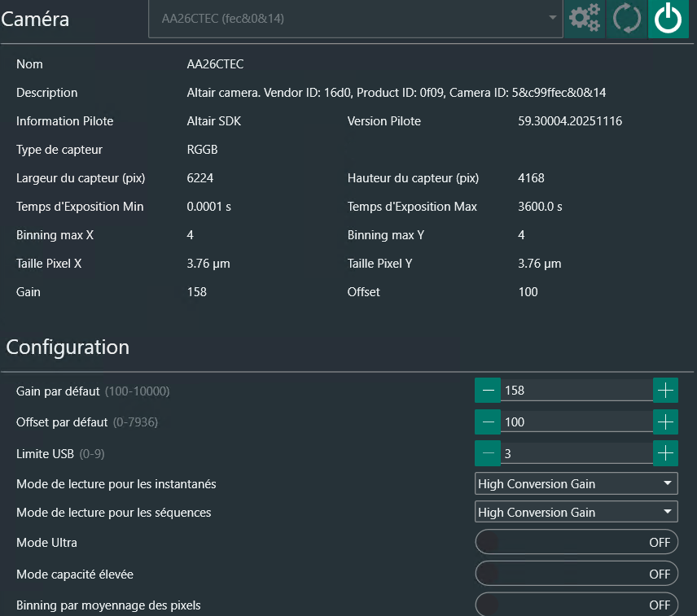697x616 pixels.
Task: Click the refresh camera list icon
Action: (627, 19)
